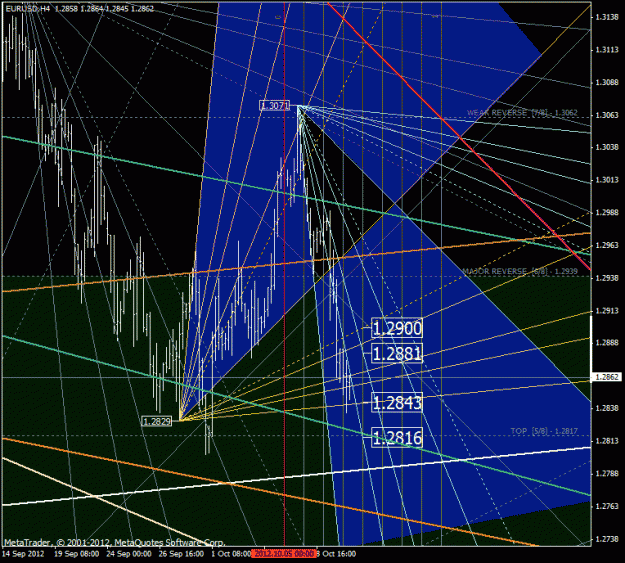Click the 1.3138 price scale value
This screenshot has width=625, height=563.
[607, 17]
